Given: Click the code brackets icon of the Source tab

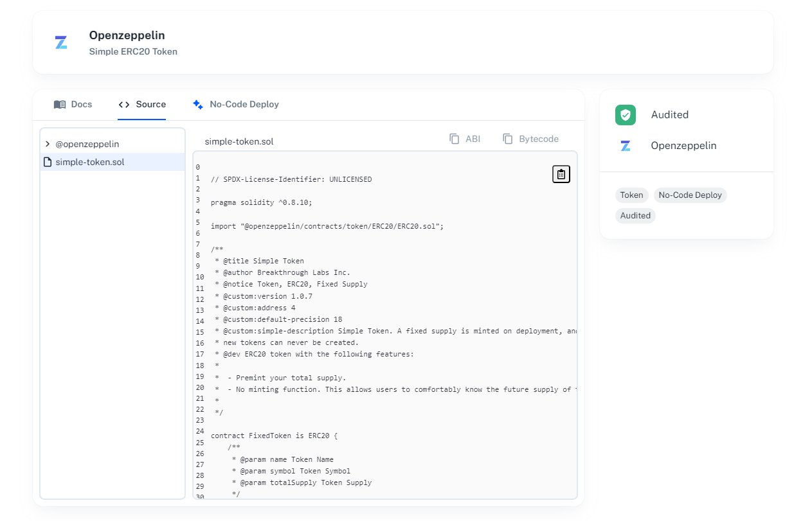Looking at the screenshot, I should [124, 104].
